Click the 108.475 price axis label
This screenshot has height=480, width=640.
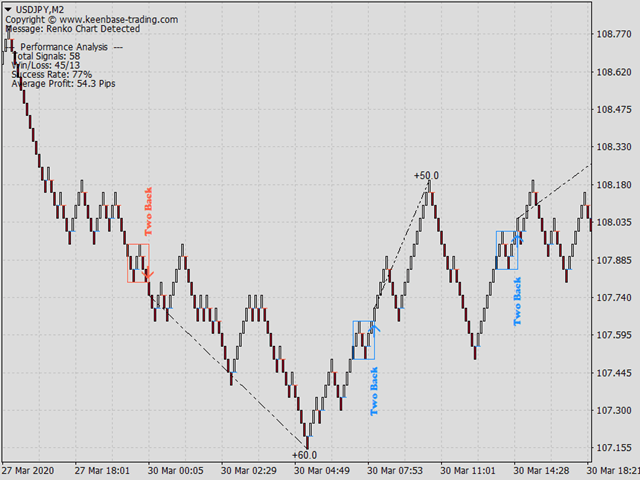[614, 109]
